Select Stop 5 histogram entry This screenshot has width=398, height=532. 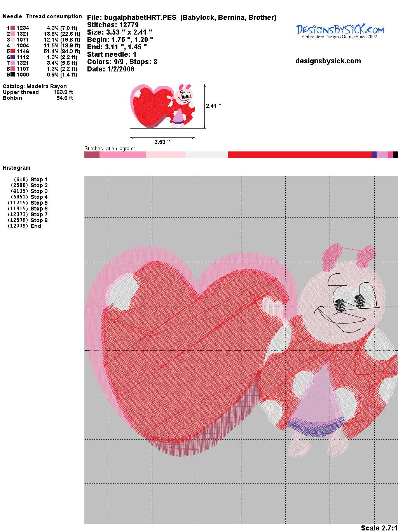pyautogui.click(x=39, y=203)
